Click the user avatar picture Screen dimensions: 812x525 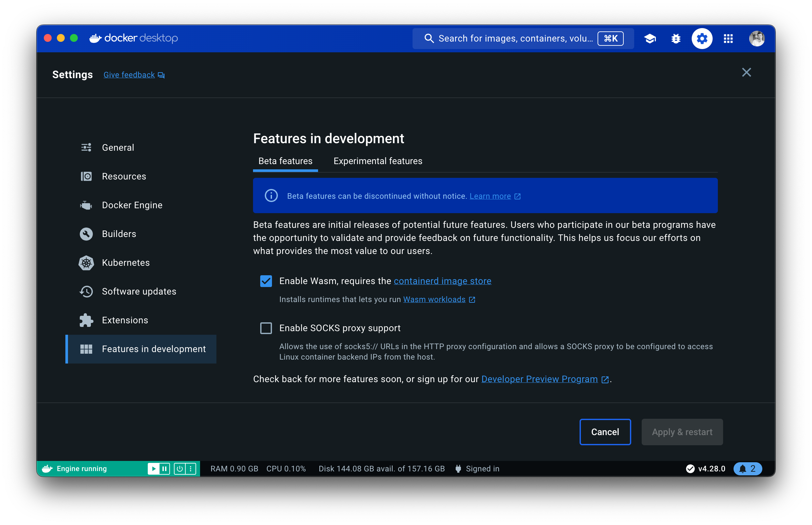[756, 39]
